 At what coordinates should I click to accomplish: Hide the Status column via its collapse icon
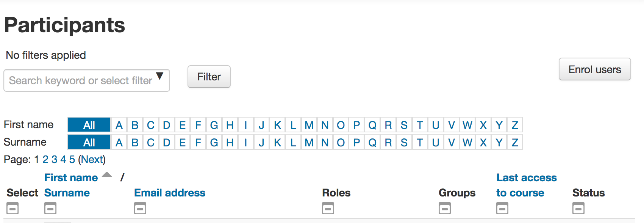(x=578, y=208)
